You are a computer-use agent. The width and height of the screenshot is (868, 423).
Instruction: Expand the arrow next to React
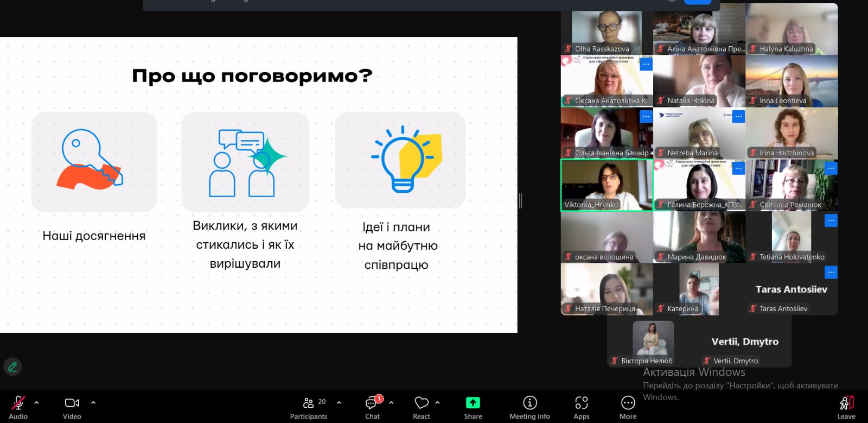[437, 403]
